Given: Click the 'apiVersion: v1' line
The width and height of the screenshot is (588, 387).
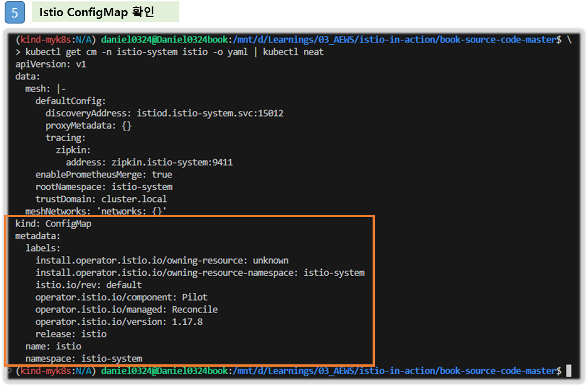Looking at the screenshot, I should tap(51, 64).
